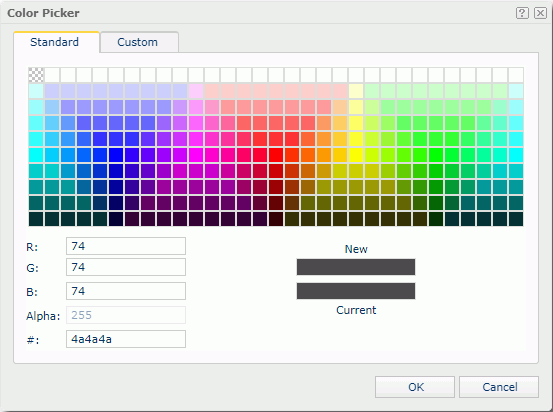Pick the pure yellow swatch
The height and width of the screenshot is (412, 553).
pos(356,155)
